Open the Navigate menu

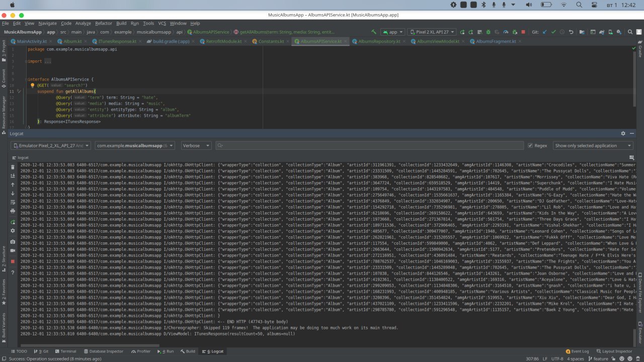48,23
